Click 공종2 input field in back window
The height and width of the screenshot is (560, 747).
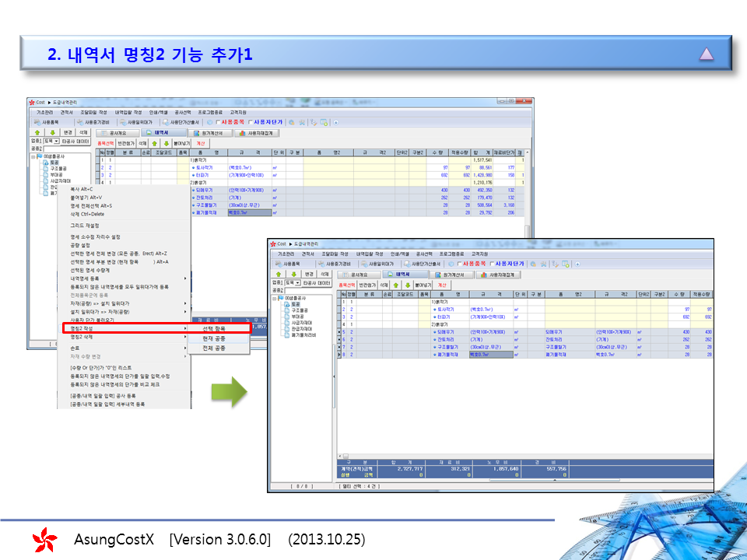tap(67, 149)
